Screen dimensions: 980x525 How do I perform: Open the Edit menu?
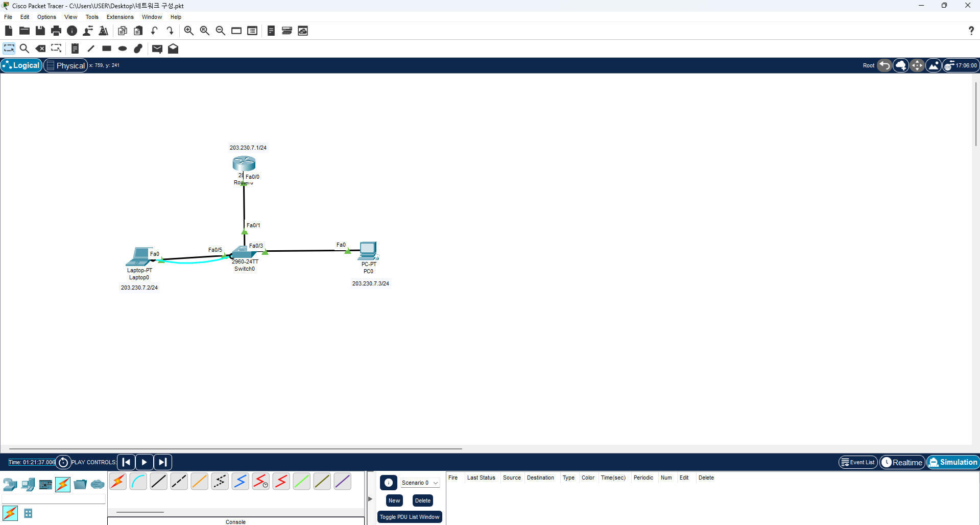pyautogui.click(x=25, y=17)
